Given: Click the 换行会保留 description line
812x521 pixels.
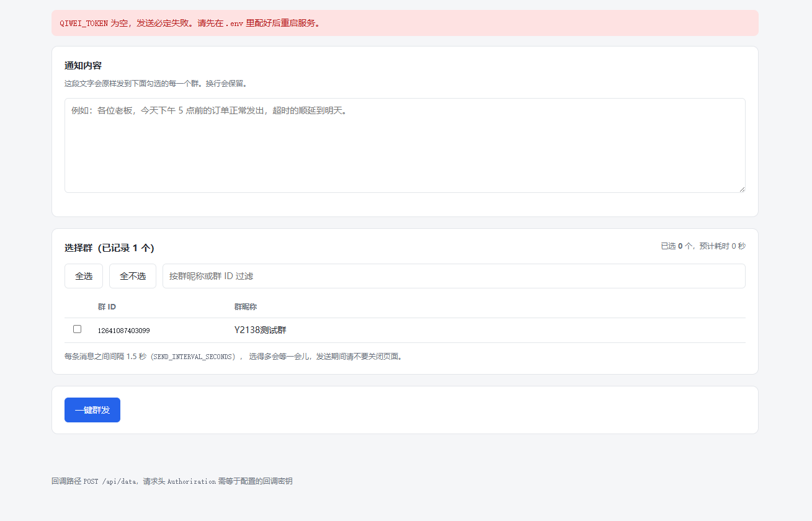Looking at the screenshot, I should pos(156,83).
